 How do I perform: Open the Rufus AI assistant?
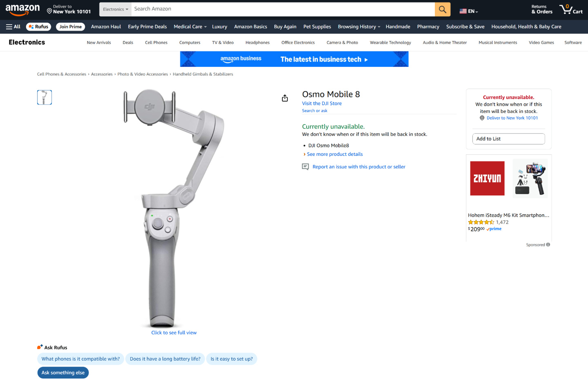[x=38, y=27]
